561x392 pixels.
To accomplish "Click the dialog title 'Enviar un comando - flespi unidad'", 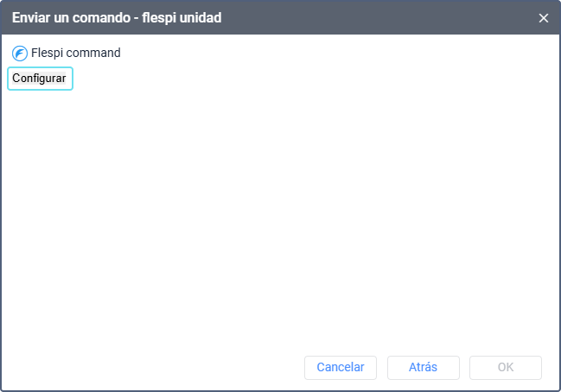I will pyautogui.click(x=117, y=18).
